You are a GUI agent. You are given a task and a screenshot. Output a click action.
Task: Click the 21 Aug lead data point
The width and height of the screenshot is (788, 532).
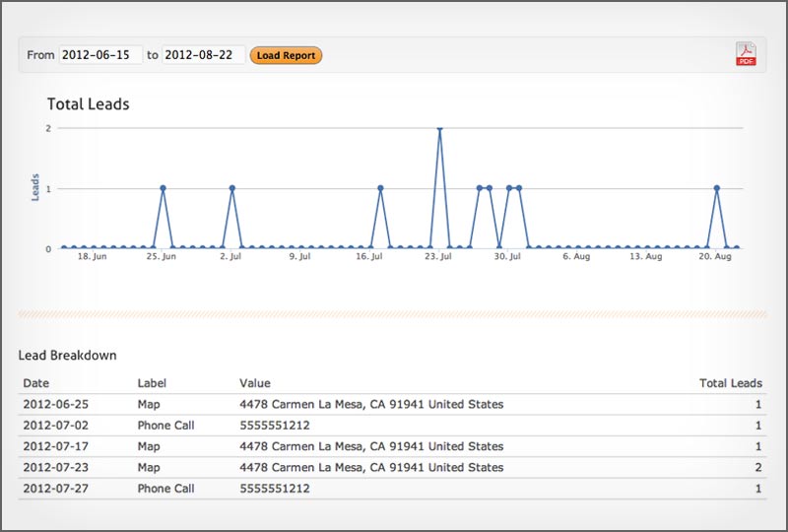pos(717,188)
